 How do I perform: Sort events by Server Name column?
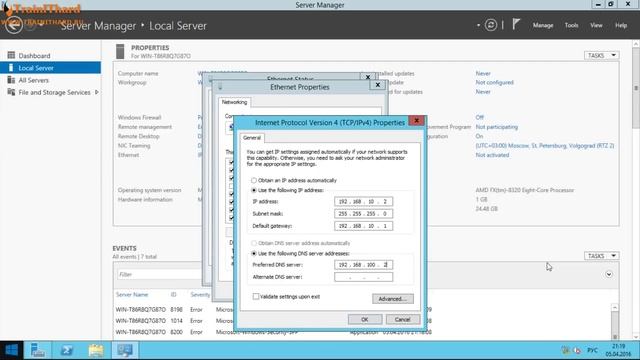tap(131, 295)
